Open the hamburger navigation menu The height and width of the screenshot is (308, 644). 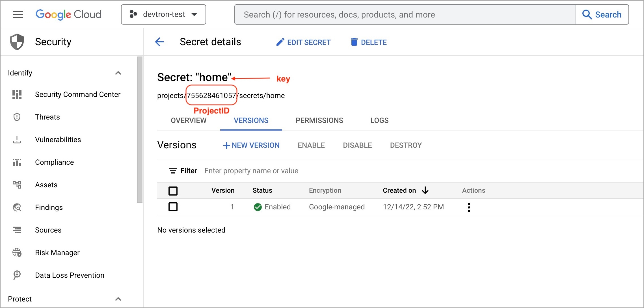click(18, 14)
